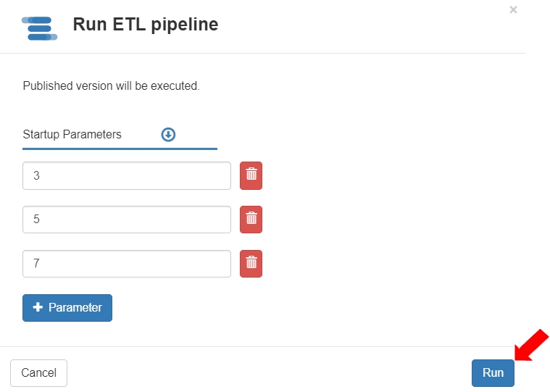The height and width of the screenshot is (392, 550).
Task: Remove the parameter with value 5
Action: (x=251, y=220)
